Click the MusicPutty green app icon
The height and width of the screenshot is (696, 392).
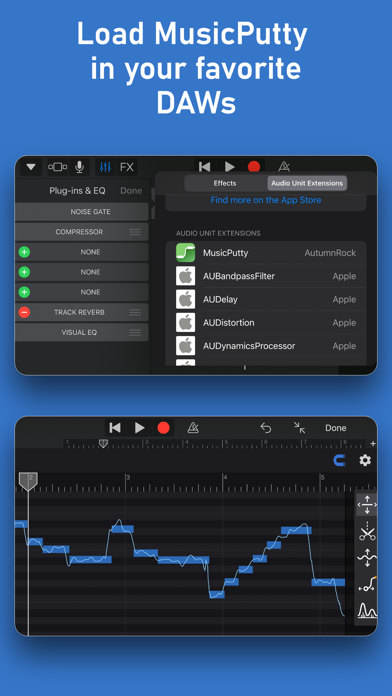[186, 253]
